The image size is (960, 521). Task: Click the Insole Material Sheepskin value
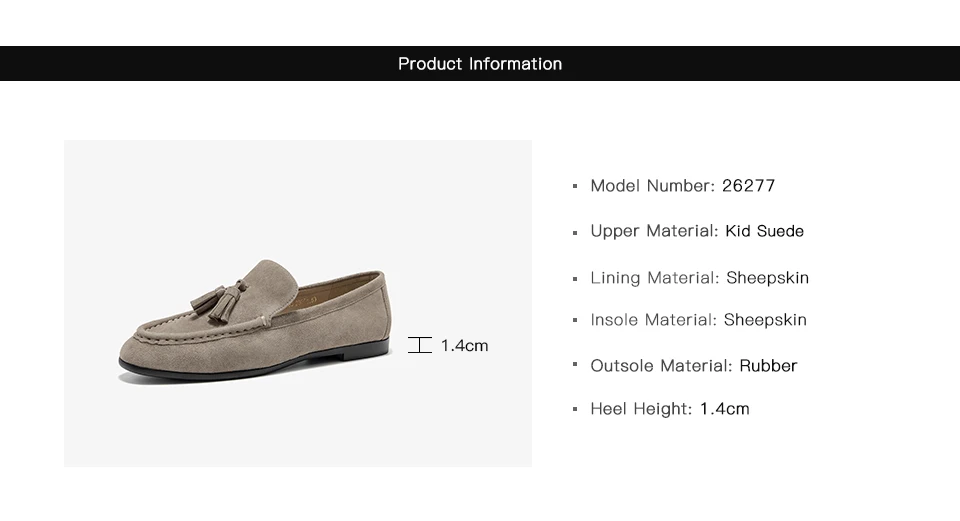pyautogui.click(x=765, y=320)
